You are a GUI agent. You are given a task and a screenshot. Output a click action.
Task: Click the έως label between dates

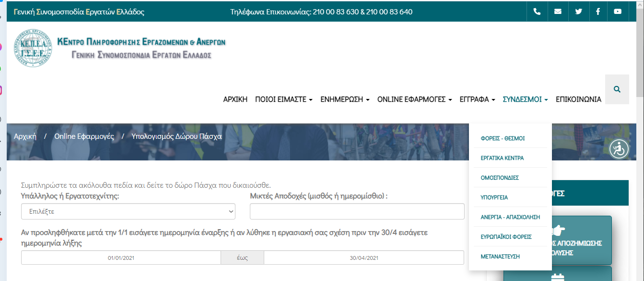(242, 258)
